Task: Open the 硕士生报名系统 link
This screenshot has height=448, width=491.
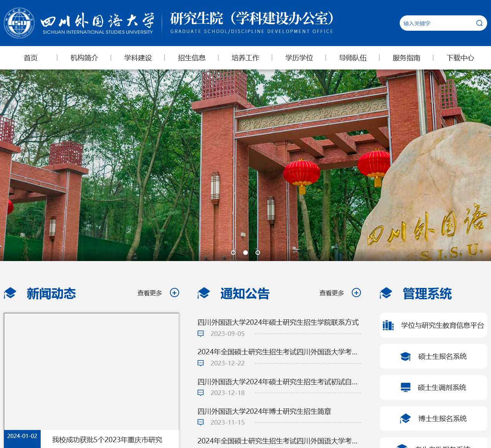Action: [433, 356]
